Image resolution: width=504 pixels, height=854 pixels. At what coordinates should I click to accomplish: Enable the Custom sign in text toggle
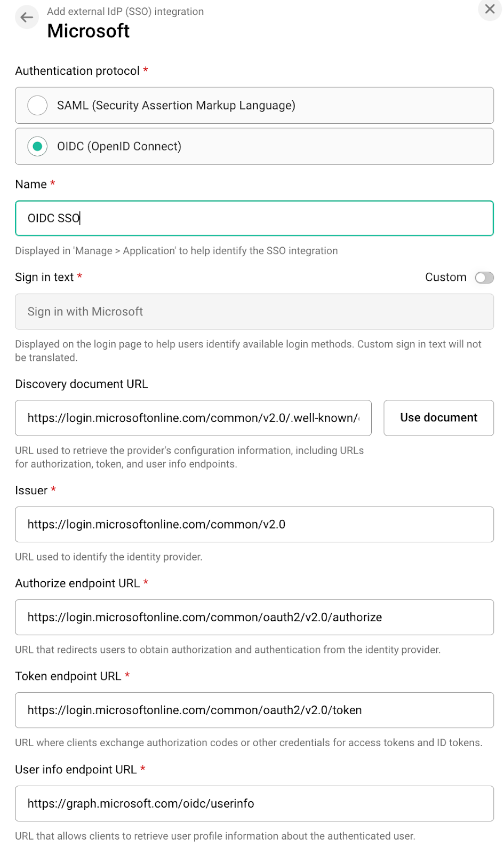coord(484,278)
